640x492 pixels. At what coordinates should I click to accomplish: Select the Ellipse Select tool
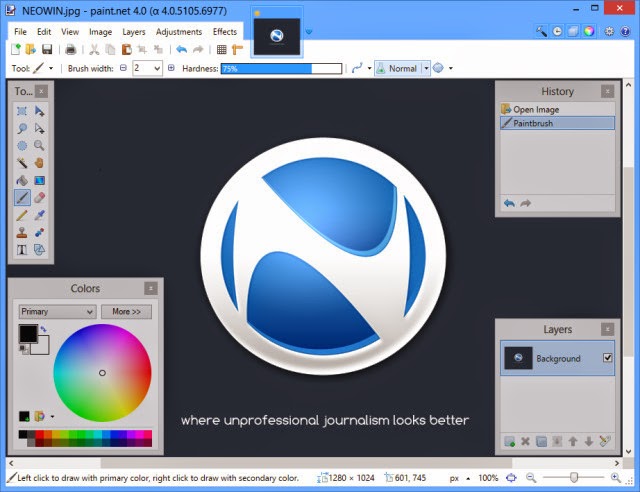pos(22,146)
